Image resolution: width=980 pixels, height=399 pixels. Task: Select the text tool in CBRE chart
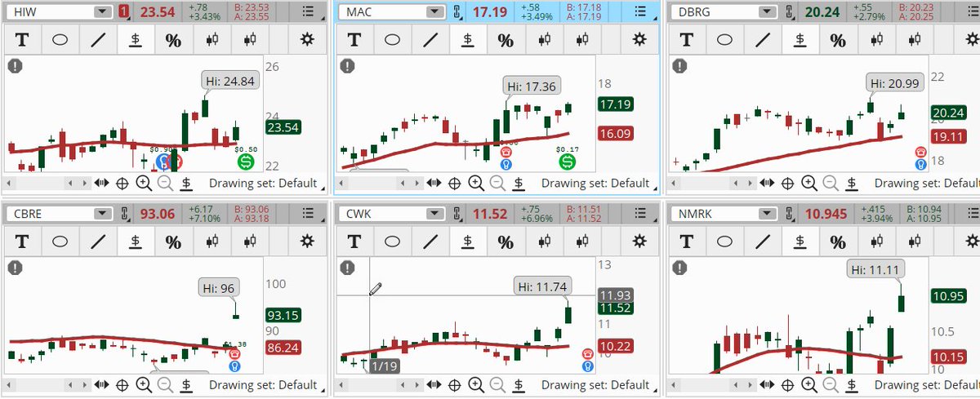[22, 242]
